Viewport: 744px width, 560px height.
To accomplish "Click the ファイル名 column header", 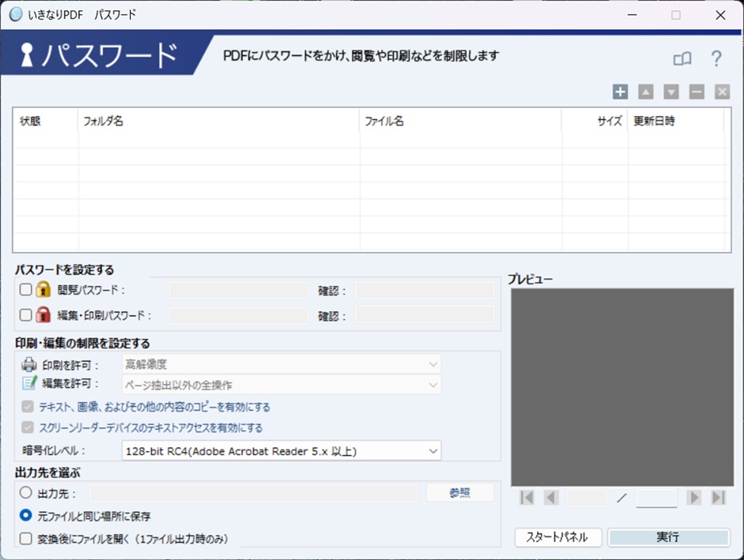I will [460, 121].
